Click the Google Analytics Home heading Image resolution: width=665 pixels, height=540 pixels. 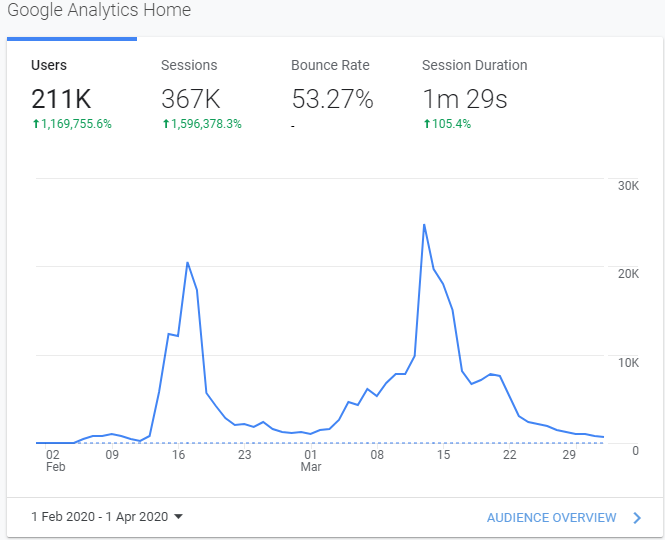[99, 10]
